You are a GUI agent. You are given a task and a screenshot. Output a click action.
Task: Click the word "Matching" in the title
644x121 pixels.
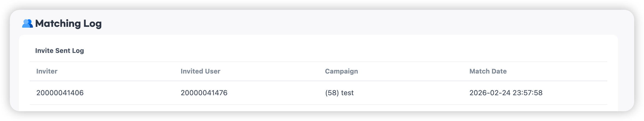point(58,24)
